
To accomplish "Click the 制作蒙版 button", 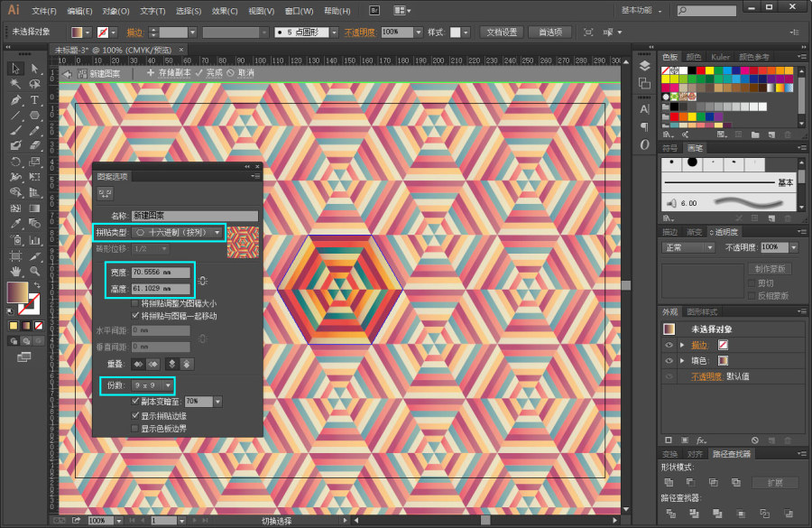I will point(770,269).
